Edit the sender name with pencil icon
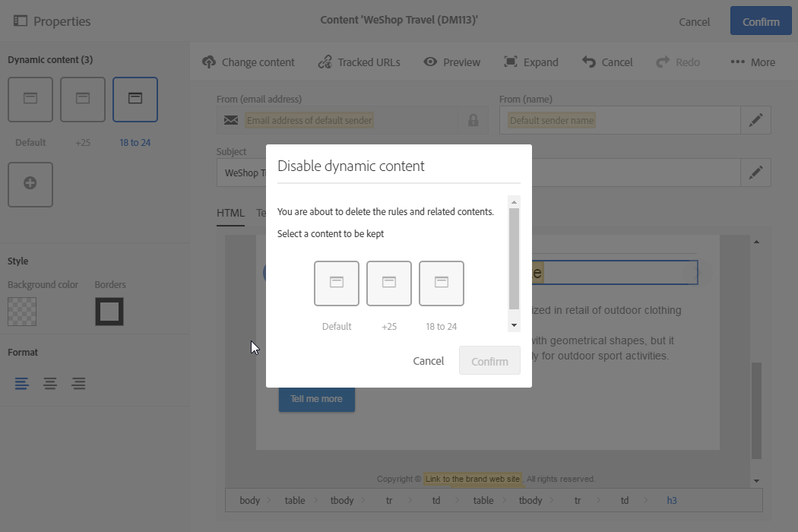Viewport: 798px width, 532px height. 755,120
